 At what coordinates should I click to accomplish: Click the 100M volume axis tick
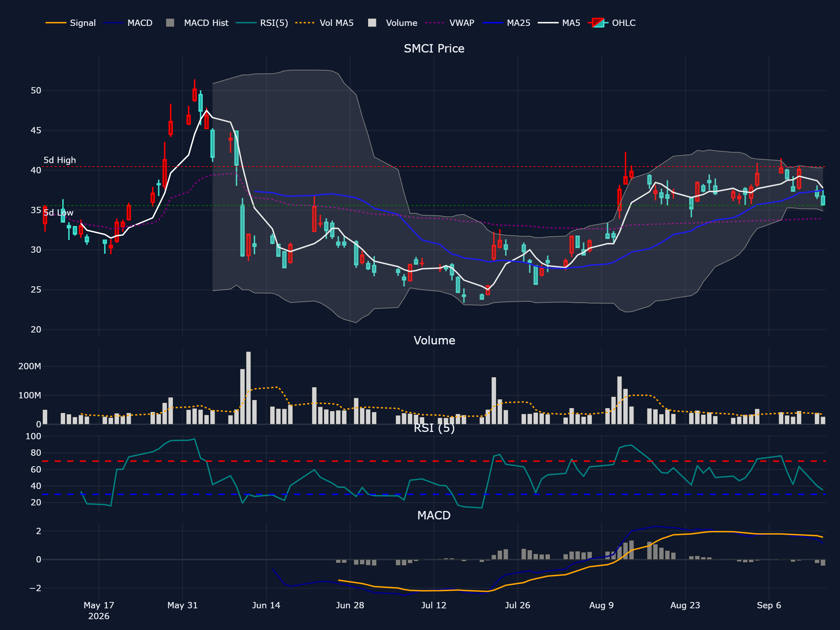coord(30,395)
